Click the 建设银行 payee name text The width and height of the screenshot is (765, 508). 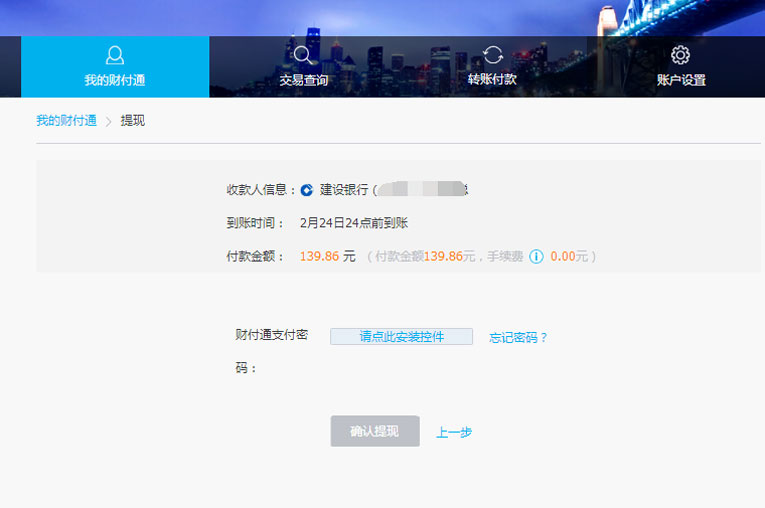[343, 189]
